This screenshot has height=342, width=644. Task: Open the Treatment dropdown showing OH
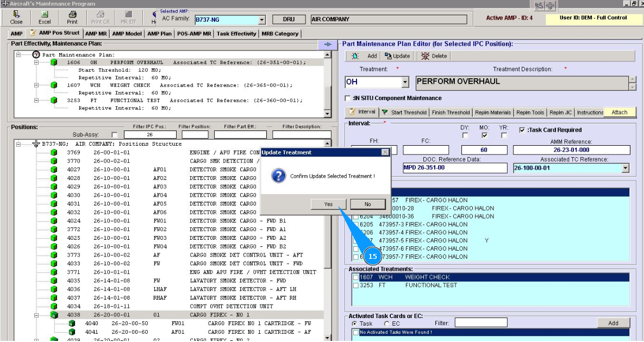tap(405, 83)
